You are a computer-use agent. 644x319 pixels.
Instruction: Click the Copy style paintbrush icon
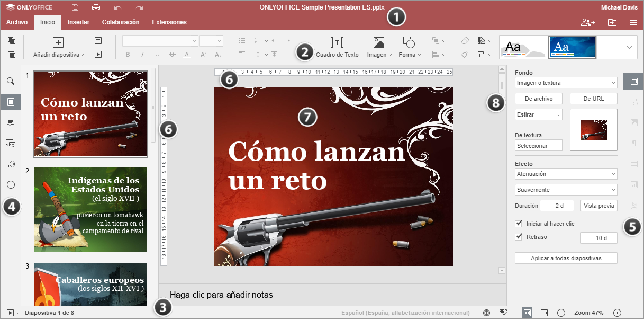(x=465, y=54)
